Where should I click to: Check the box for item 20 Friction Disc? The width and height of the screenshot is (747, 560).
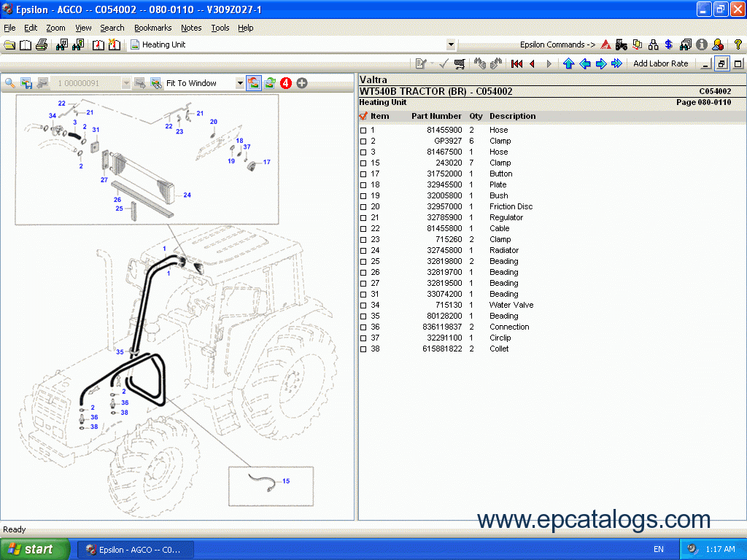click(x=363, y=207)
